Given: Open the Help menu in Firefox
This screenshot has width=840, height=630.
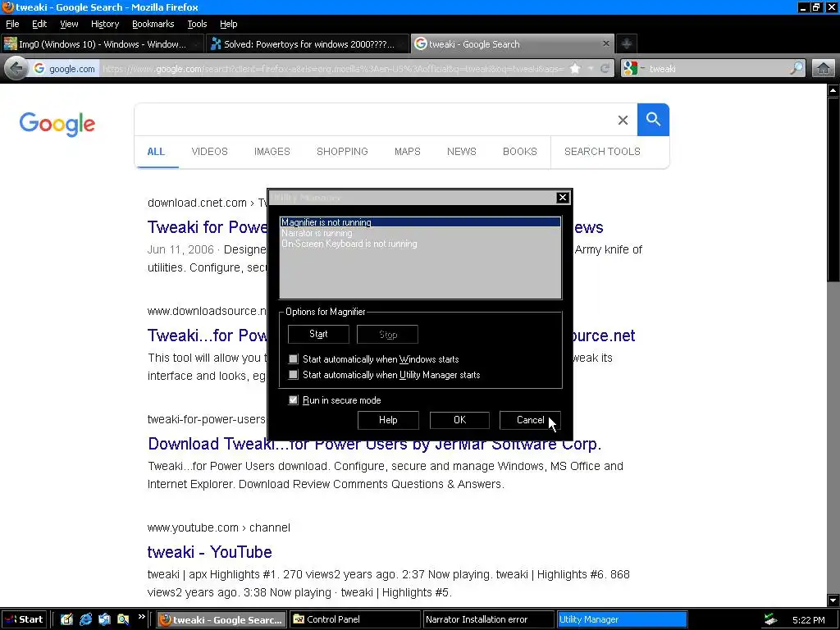Looking at the screenshot, I should 229,24.
